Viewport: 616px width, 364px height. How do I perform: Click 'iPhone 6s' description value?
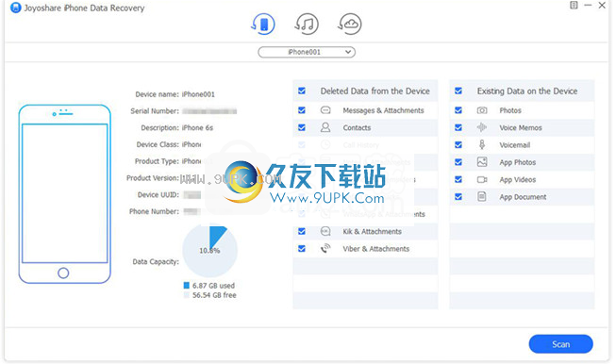197,128
